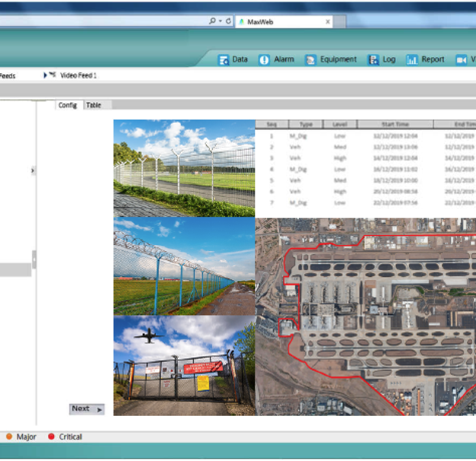Click the Equipment toolbar icon

click(311, 60)
